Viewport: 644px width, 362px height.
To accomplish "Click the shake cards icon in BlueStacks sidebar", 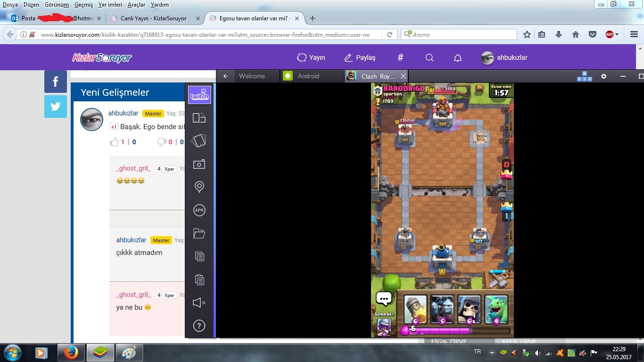I will coord(199,141).
